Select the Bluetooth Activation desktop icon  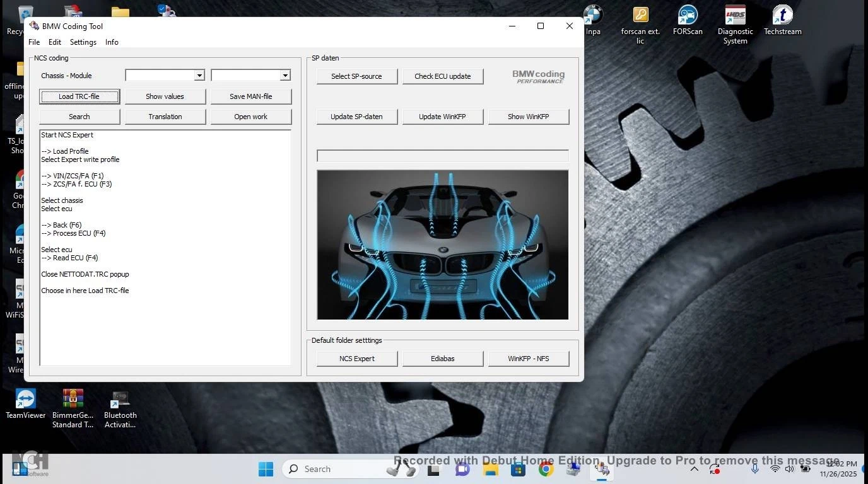pyautogui.click(x=120, y=408)
